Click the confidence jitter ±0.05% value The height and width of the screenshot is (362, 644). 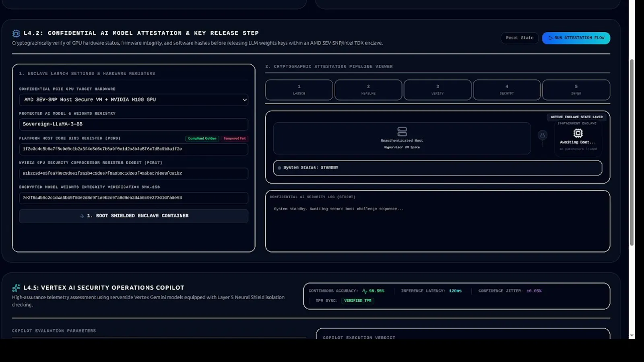click(534, 291)
